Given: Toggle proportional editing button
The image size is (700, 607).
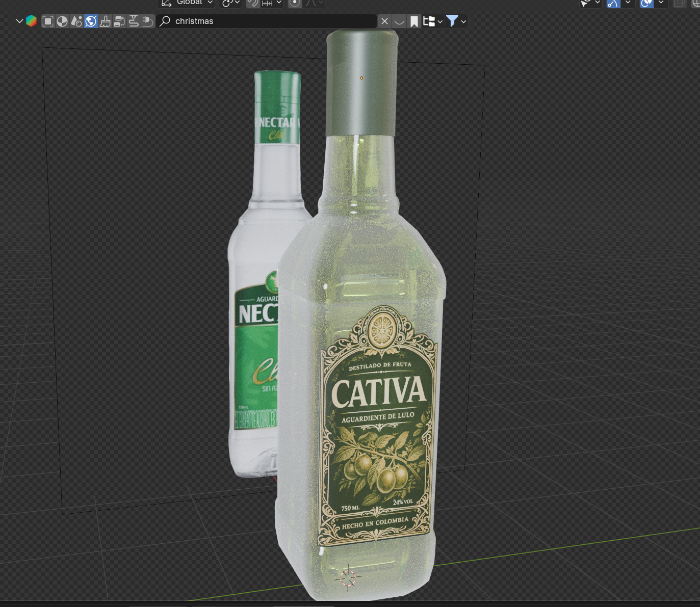Looking at the screenshot, I should (x=295, y=3).
